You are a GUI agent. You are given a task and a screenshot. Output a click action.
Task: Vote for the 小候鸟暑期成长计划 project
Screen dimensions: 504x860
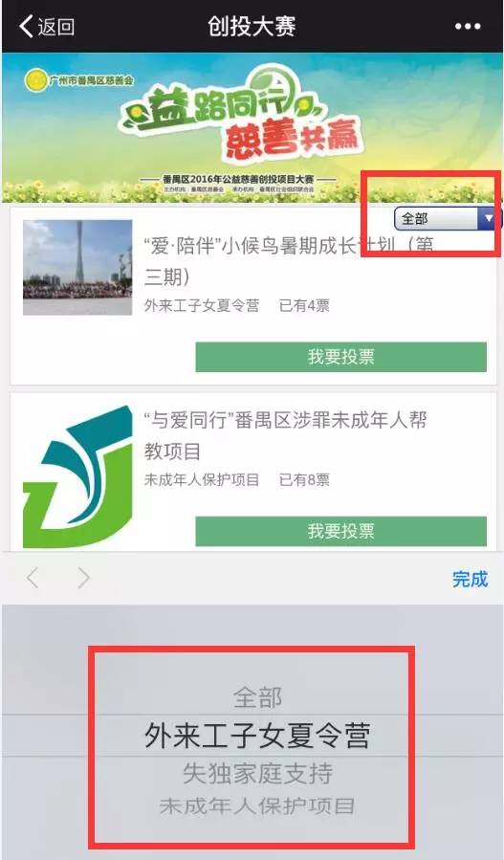340,357
